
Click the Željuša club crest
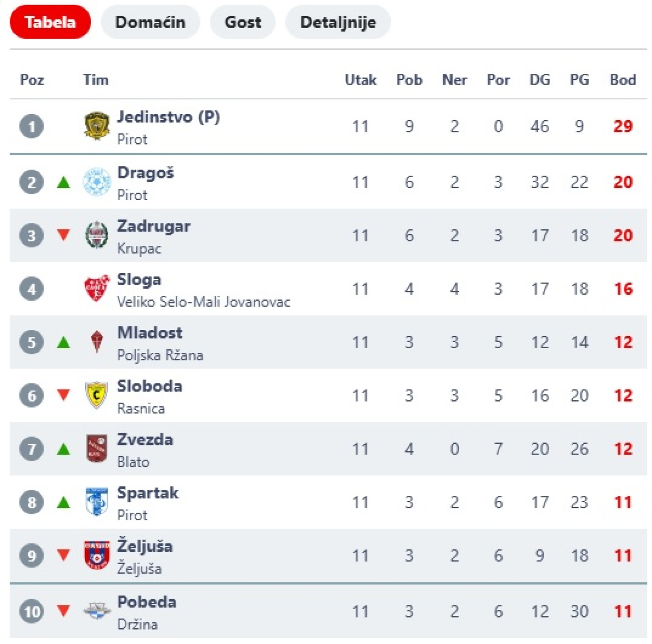click(x=96, y=555)
